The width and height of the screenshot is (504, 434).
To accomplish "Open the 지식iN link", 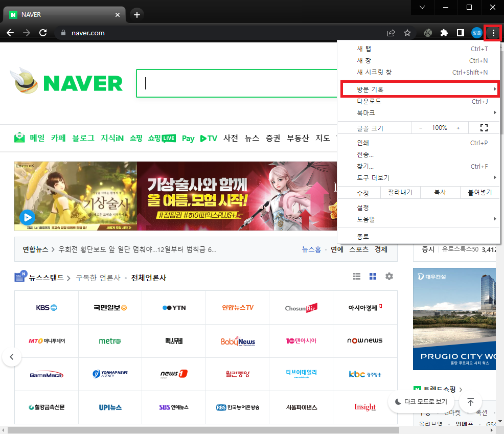I will 112,138.
